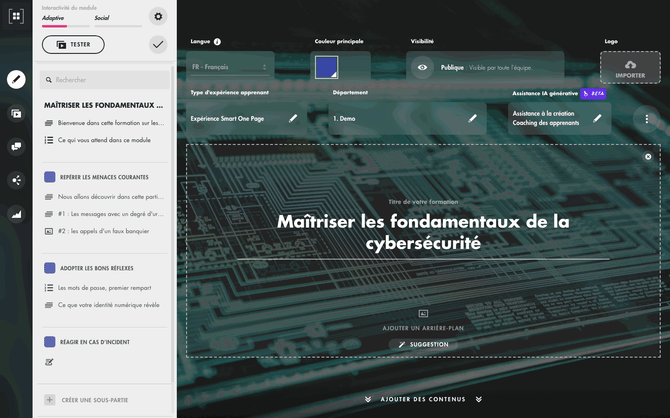This screenshot has height=418, width=670.
Task: Open the statistics chart icon in left rail
Action: (x=16, y=214)
